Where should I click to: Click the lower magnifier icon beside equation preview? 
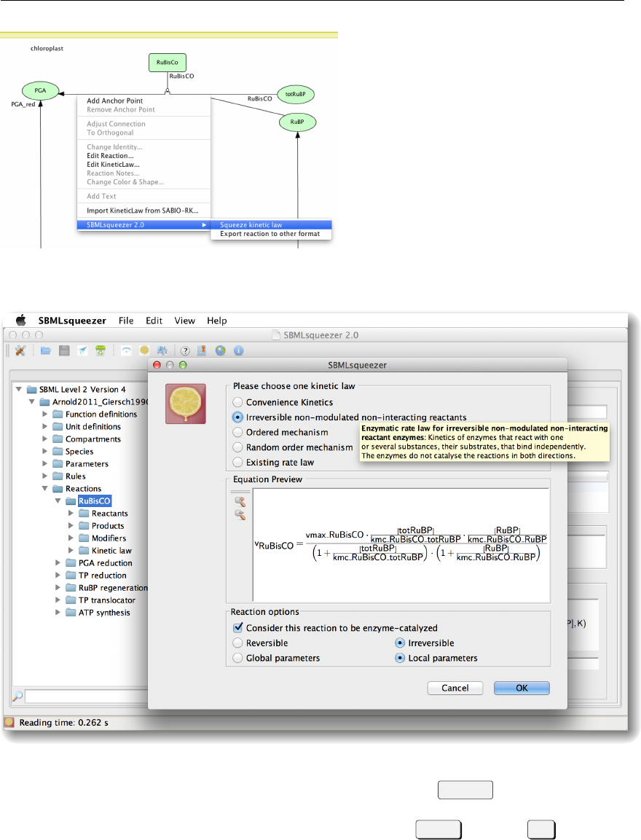click(240, 515)
